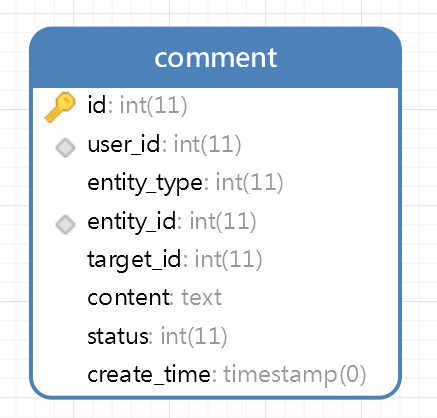Viewport: 437px width, 418px height.
Task: Click the int(11) type of entity_id
Action: [223, 222]
